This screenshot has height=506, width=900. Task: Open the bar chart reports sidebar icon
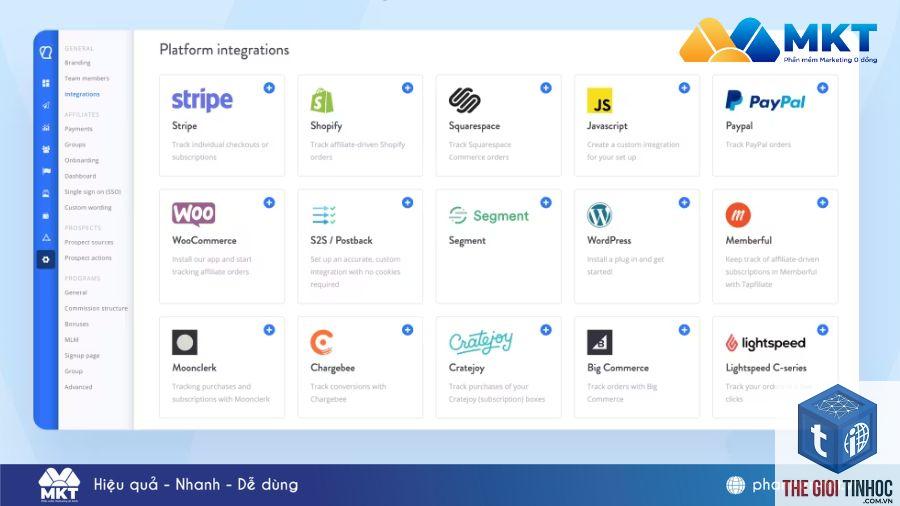click(46, 127)
